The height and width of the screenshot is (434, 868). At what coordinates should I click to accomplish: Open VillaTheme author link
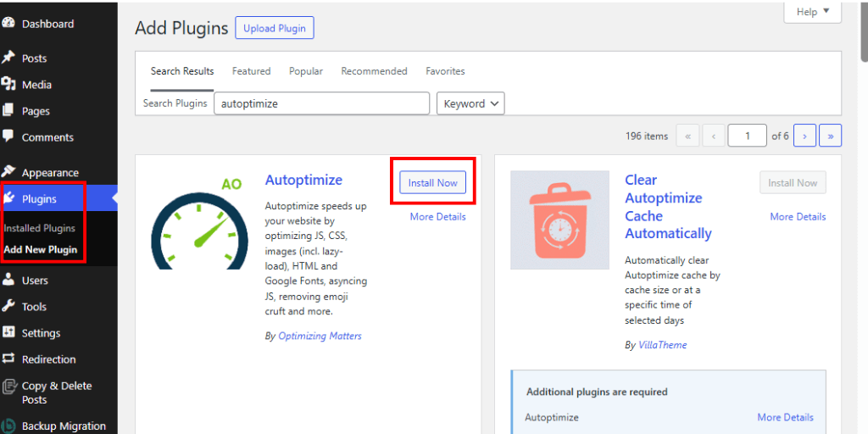pyautogui.click(x=663, y=346)
